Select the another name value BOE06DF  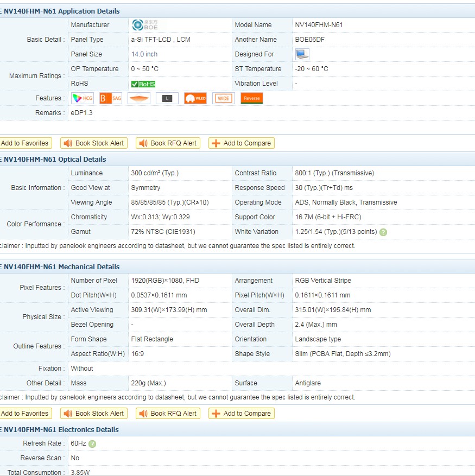310,40
